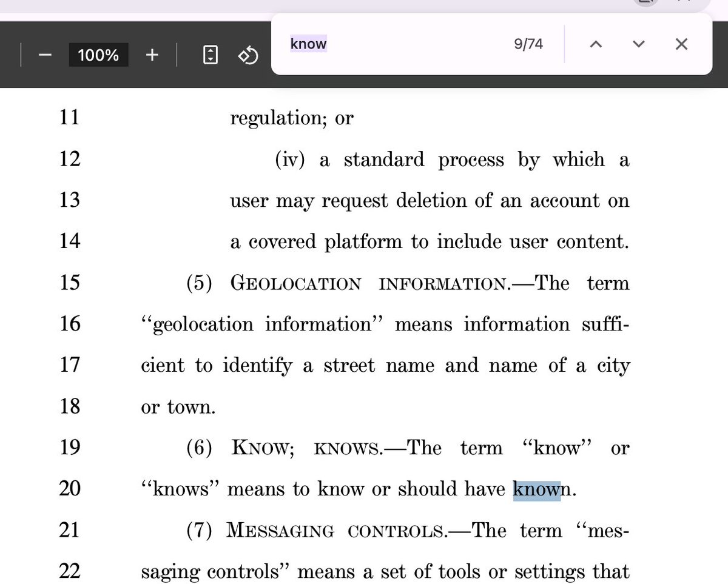Click line number 11
Screen dimensions: 728x584
pyautogui.click(x=69, y=116)
